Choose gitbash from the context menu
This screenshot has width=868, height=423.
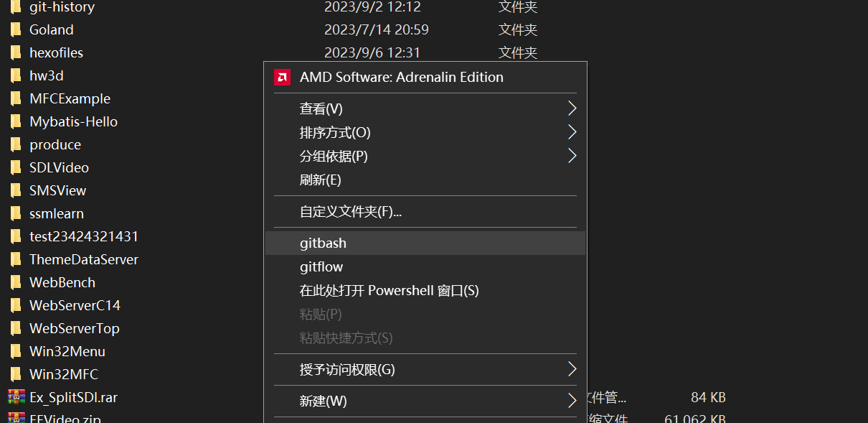click(323, 243)
